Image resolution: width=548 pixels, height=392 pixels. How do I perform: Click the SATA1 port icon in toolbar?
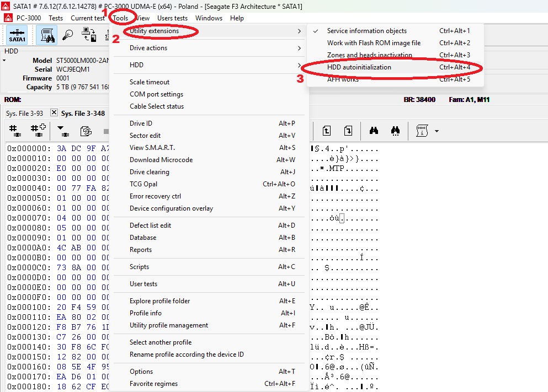click(x=17, y=36)
